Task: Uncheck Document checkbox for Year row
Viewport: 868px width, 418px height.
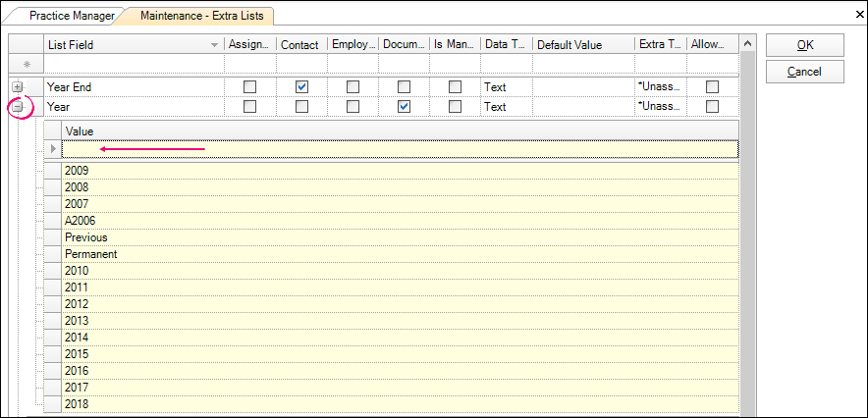Action: (x=404, y=107)
